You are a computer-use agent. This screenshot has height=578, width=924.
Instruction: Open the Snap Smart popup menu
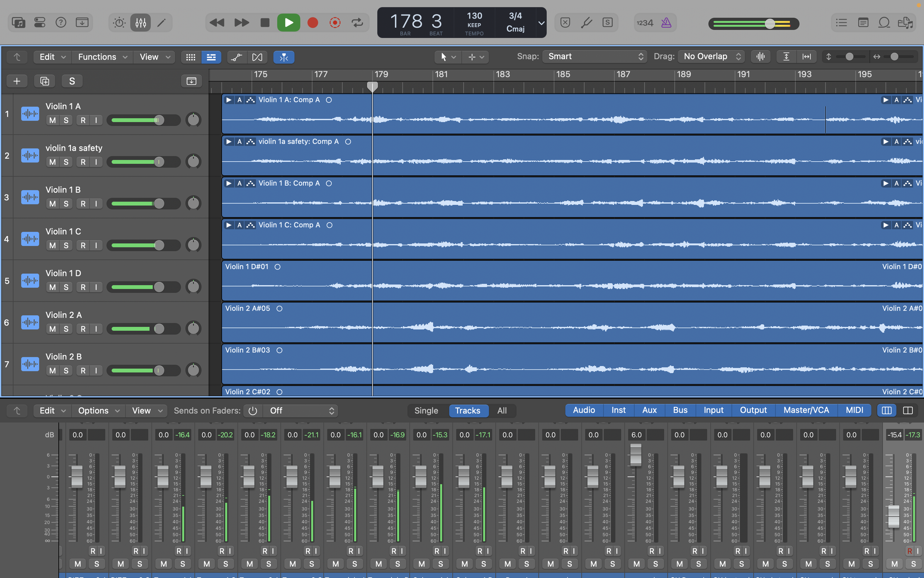tap(595, 57)
